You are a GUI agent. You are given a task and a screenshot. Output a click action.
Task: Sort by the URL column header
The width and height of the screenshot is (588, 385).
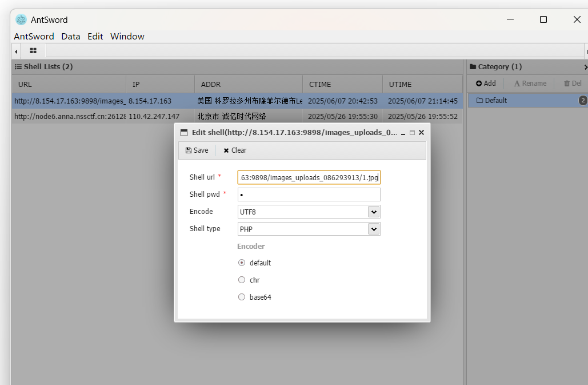click(69, 85)
